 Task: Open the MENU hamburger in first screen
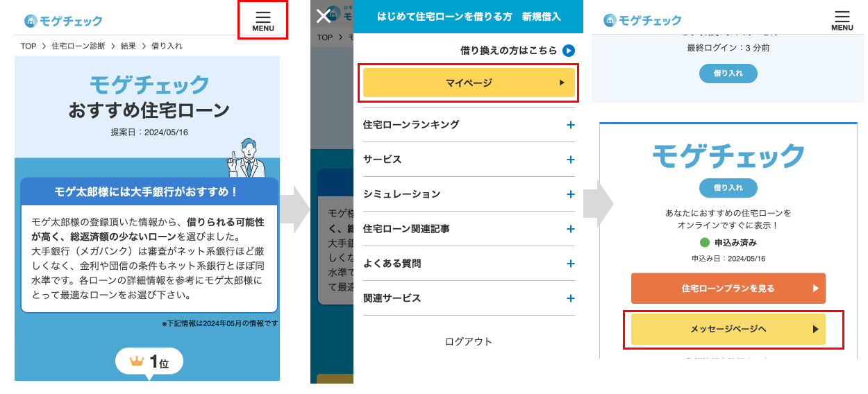(263, 21)
